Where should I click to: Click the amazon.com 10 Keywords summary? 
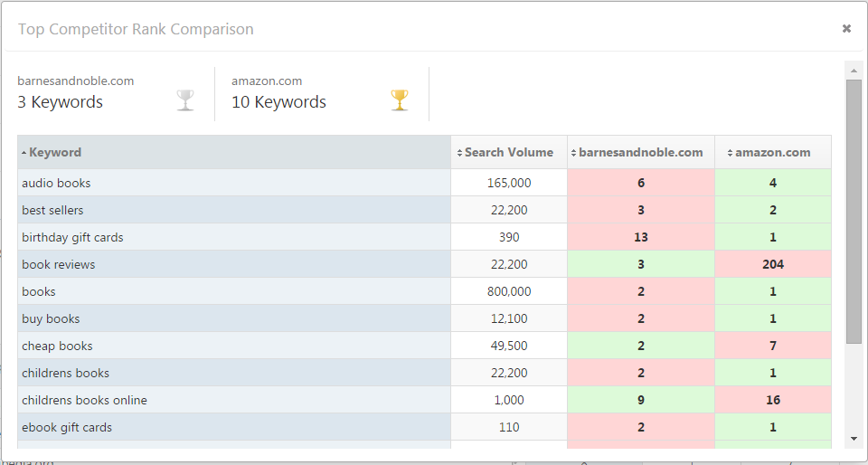pos(278,101)
